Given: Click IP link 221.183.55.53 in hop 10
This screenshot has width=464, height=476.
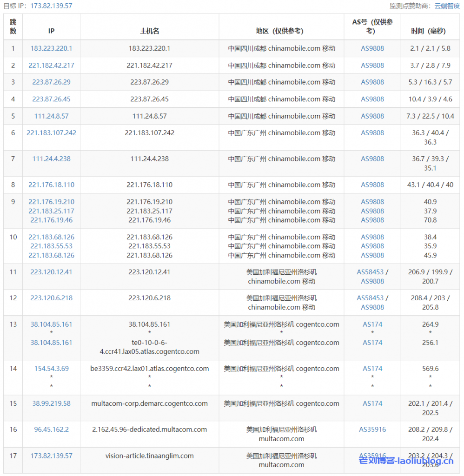Looking at the screenshot, I should tap(51, 246).
